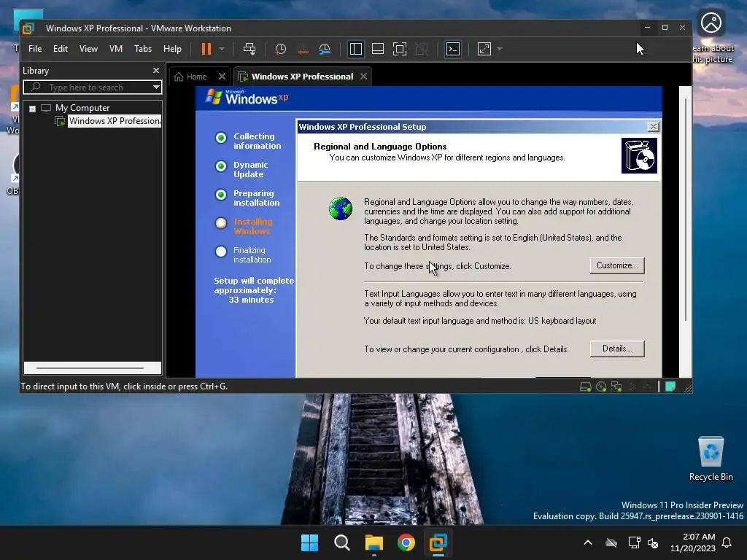Click the Customize... button

[x=617, y=265]
